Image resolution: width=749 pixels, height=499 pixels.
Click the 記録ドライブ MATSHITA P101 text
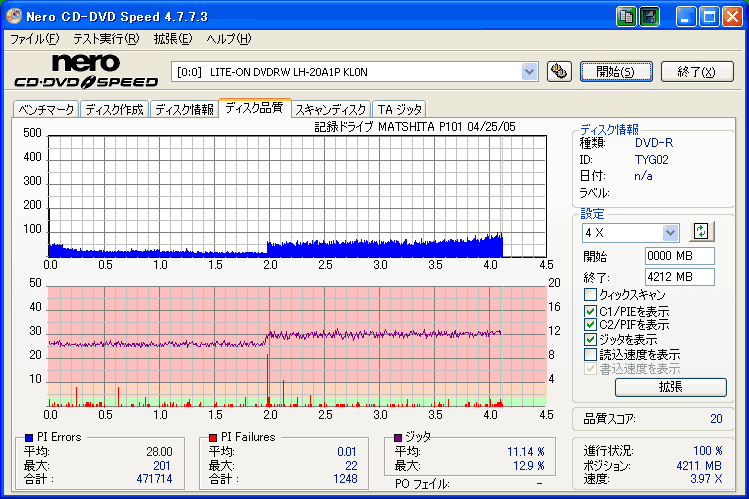click(415, 127)
